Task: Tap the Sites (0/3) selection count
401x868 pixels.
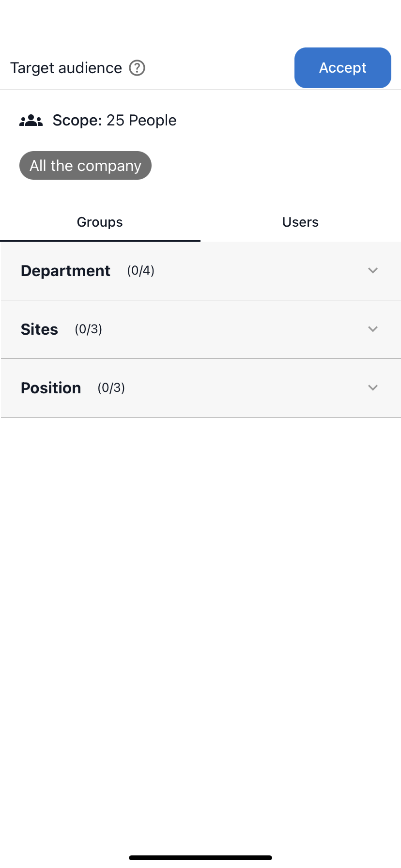Action: pos(89,329)
